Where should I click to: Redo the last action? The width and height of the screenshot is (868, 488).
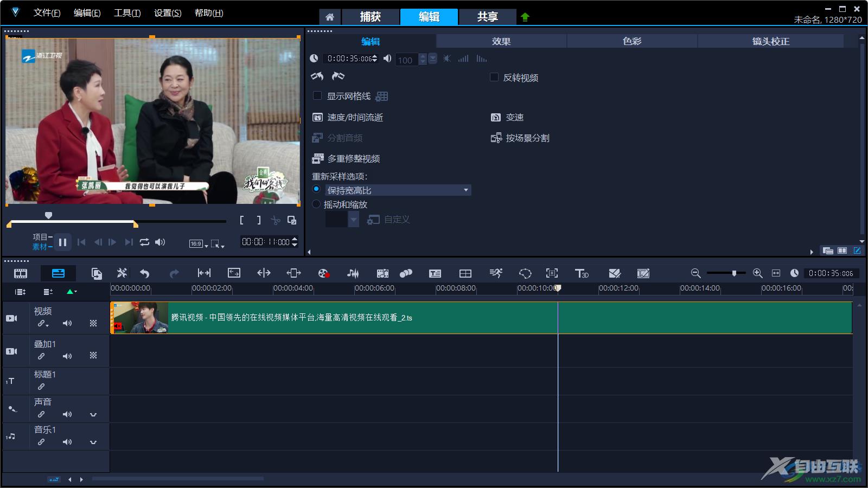(174, 273)
